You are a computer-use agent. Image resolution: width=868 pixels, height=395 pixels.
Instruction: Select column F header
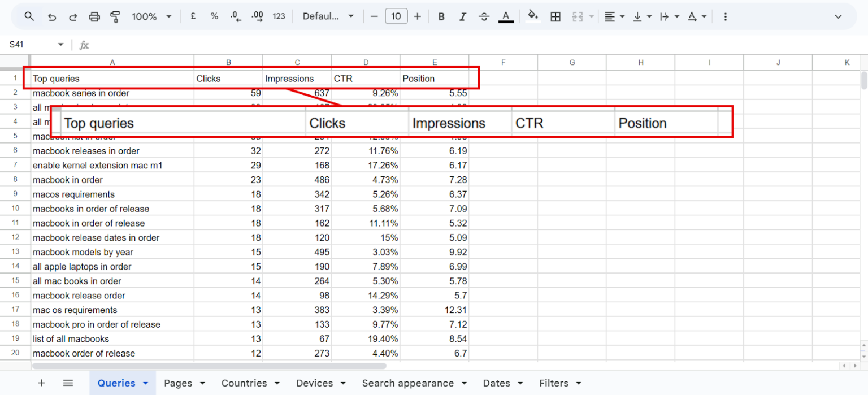(x=503, y=63)
